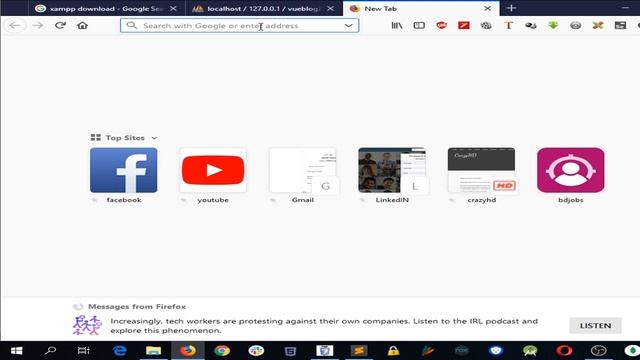This screenshot has width=640, height=360.
Task: Open the youtube top site tile
Action: click(x=213, y=170)
